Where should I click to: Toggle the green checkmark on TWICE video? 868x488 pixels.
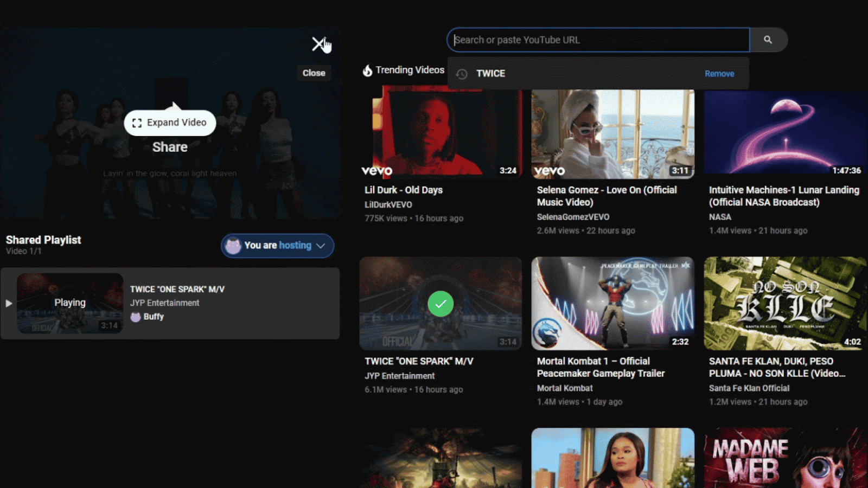click(441, 304)
